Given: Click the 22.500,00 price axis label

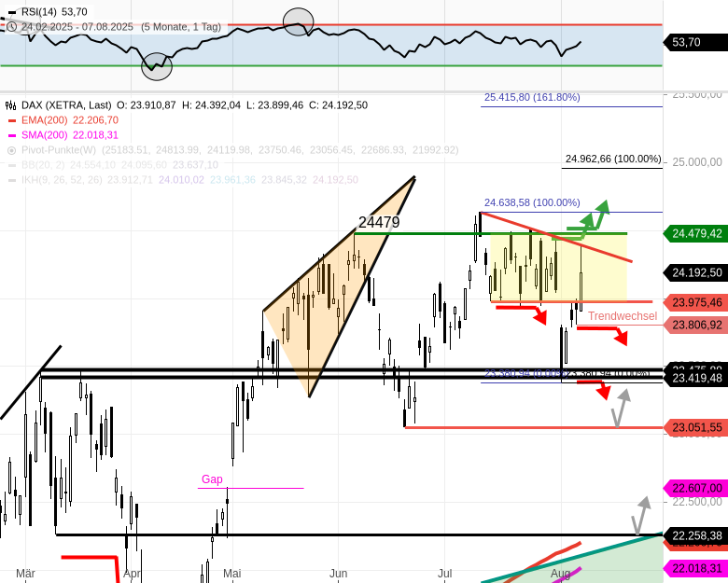Looking at the screenshot, I should coord(697,502).
